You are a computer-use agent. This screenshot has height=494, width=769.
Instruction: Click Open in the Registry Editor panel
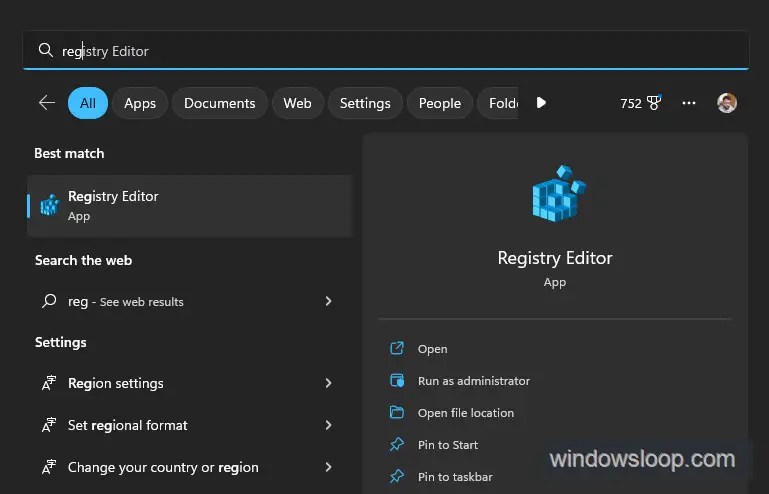point(432,349)
